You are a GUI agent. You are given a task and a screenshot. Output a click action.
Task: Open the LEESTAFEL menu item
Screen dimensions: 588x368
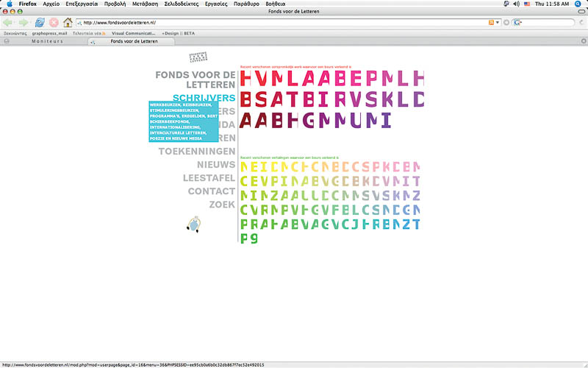click(x=209, y=178)
